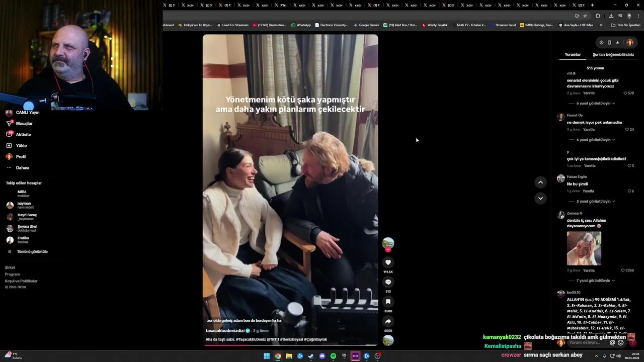The height and width of the screenshot is (362, 644).
Task: Open comments via the speech bubble icon
Action: (x=388, y=282)
